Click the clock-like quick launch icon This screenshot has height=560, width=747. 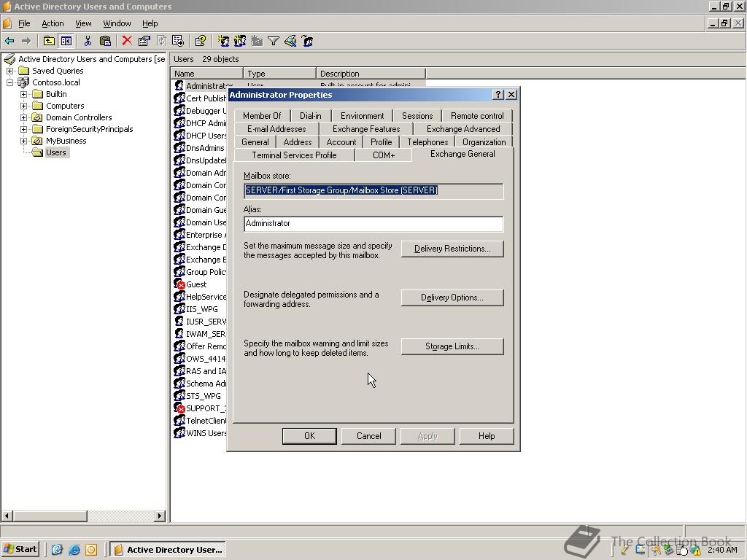[x=91, y=550]
